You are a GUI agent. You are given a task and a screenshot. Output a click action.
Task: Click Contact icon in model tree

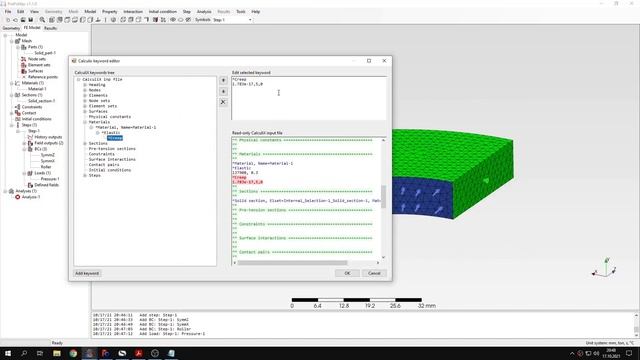[18, 113]
